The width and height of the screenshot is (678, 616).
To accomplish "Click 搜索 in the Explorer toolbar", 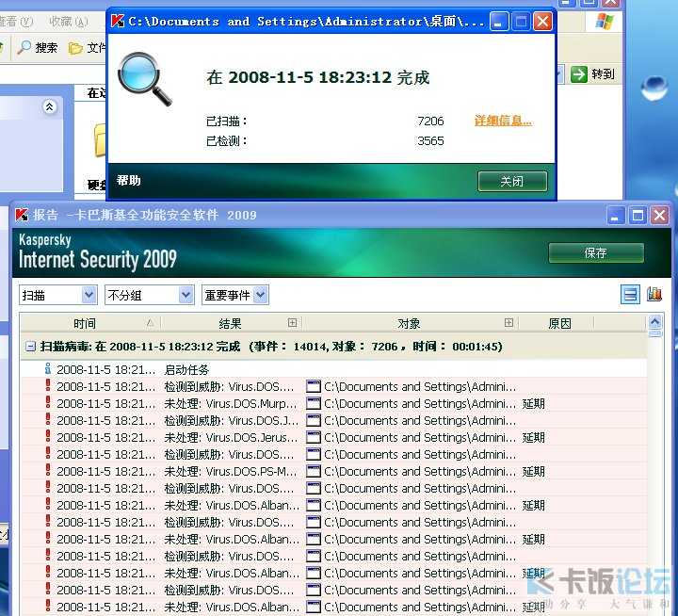I will 37,48.
